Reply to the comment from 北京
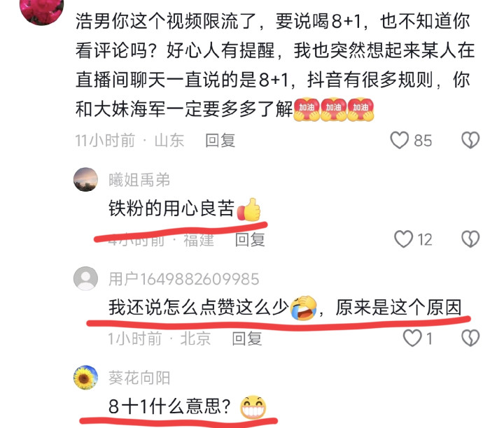Screen dimensions: 504x428 pyautogui.click(x=247, y=338)
